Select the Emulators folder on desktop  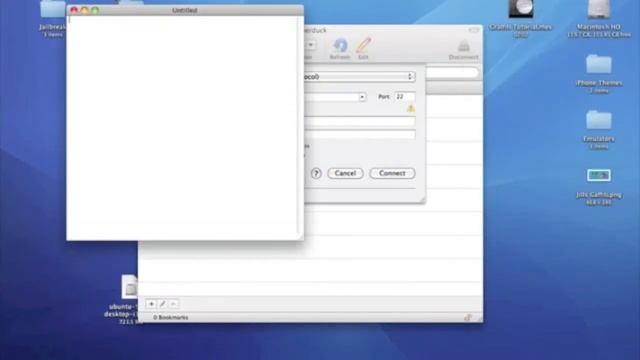(x=599, y=121)
